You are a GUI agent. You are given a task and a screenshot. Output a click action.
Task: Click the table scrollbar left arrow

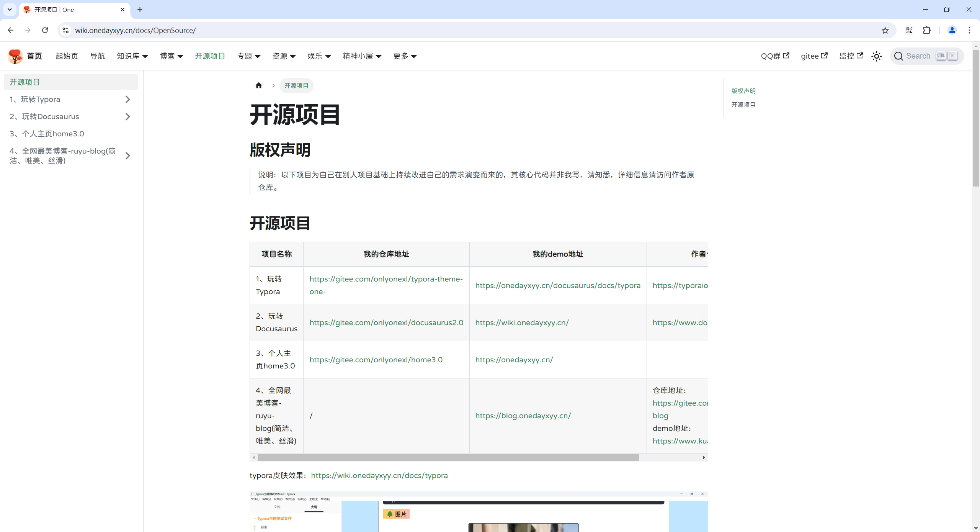[x=253, y=457]
